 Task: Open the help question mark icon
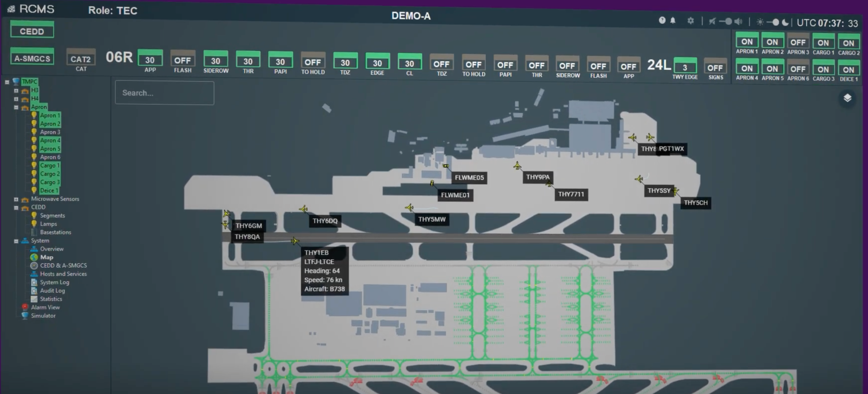point(662,20)
